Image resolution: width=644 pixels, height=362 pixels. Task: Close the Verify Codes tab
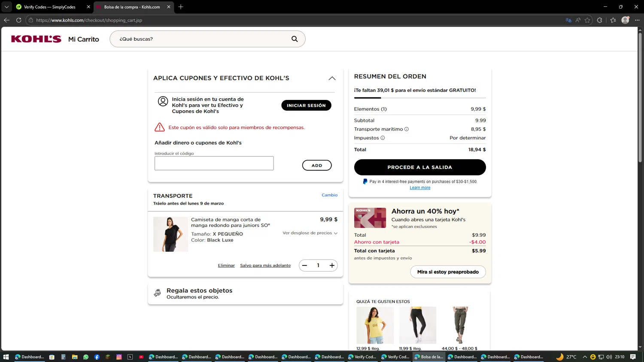point(88,7)
